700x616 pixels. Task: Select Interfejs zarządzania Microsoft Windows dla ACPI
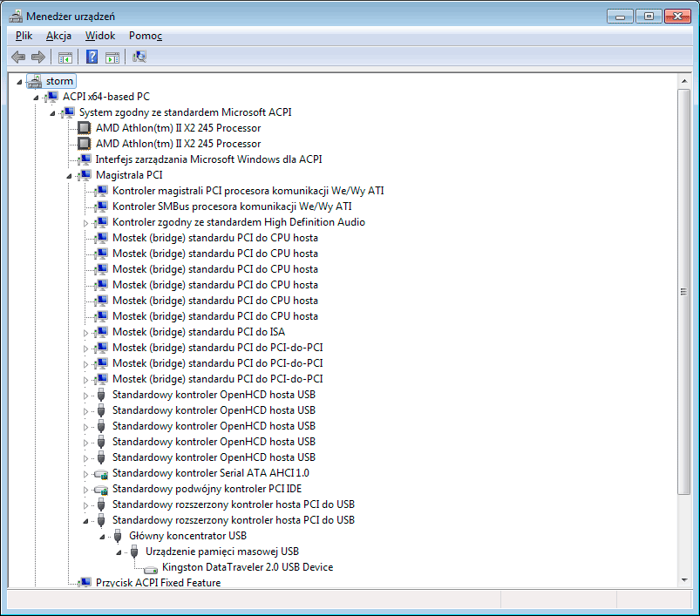pyautogui.click(x=208, y=159)
